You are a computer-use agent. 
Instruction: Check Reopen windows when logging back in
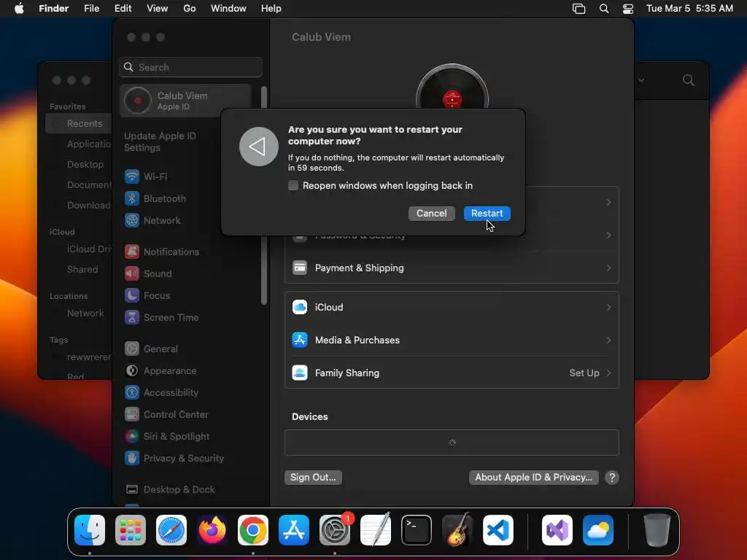[293, 185]
